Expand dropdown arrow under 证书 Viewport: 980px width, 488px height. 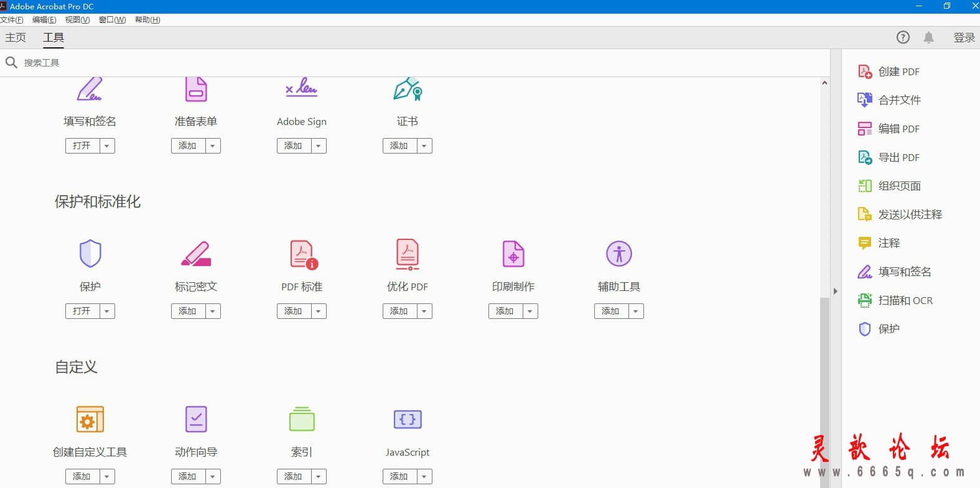tap(424, 146)
